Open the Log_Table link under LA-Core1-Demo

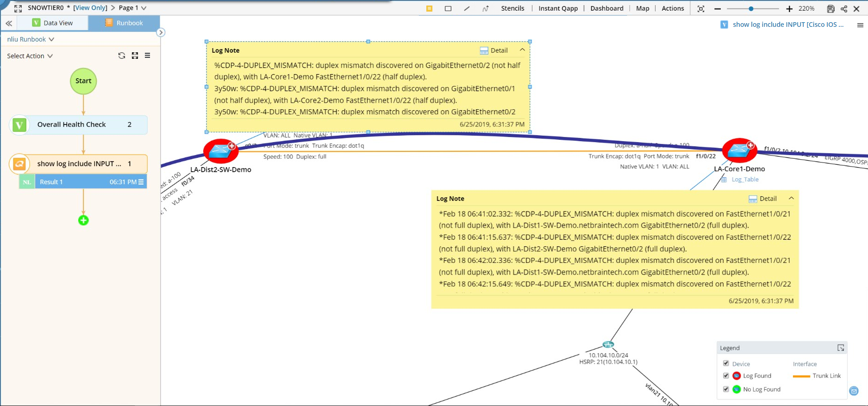pos(745,180)
